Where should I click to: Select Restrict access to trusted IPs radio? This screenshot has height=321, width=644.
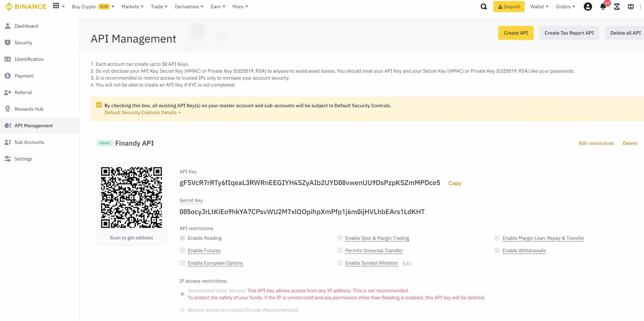point(182,310)
